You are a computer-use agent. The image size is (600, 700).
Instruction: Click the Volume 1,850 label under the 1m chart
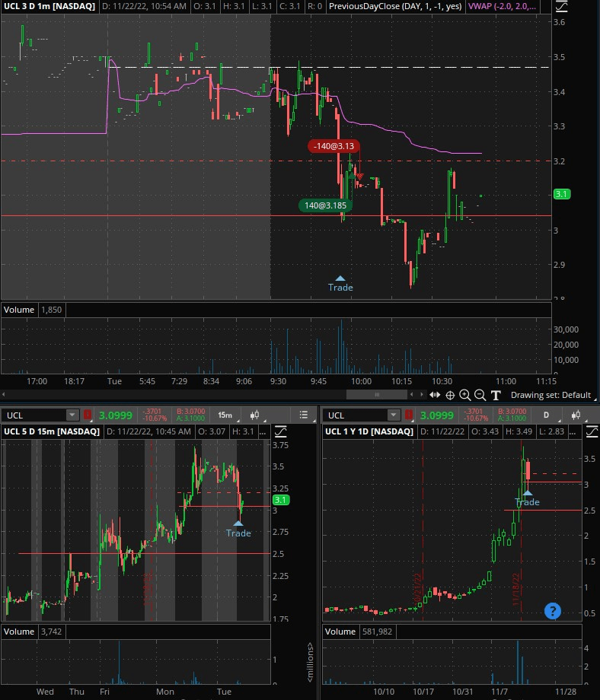(x=33, y=310)
